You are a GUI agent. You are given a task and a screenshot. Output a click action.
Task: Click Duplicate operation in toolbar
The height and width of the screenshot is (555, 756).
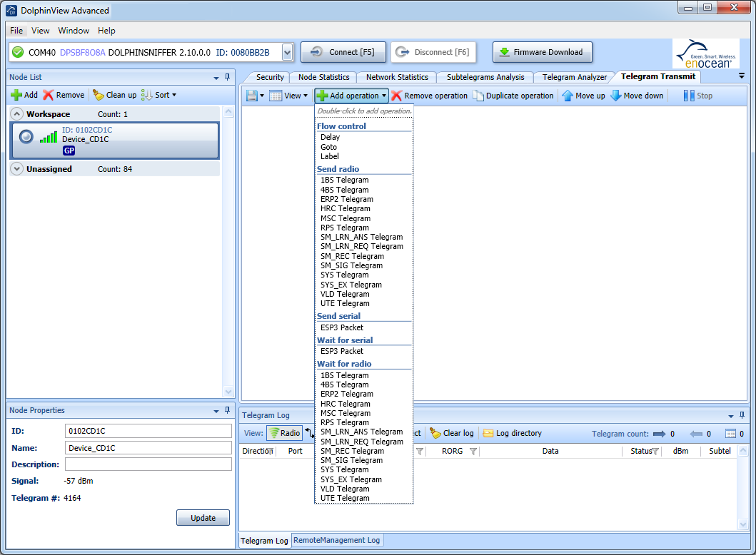tap(513, 96)
